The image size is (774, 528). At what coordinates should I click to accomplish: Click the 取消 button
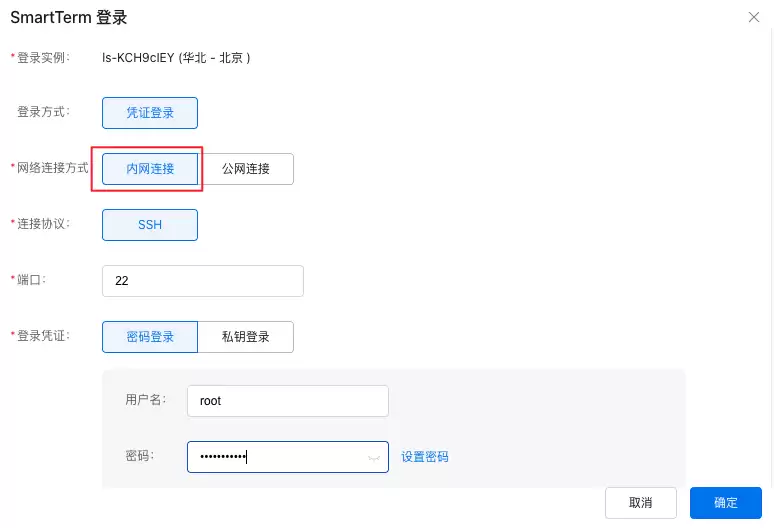tap(641, 503)
